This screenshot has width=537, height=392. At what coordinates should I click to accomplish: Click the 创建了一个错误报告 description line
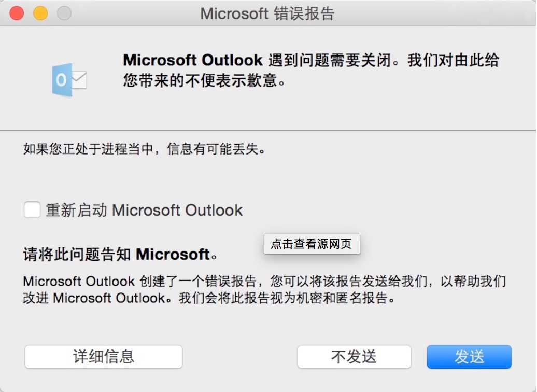[x=264, y=282]
